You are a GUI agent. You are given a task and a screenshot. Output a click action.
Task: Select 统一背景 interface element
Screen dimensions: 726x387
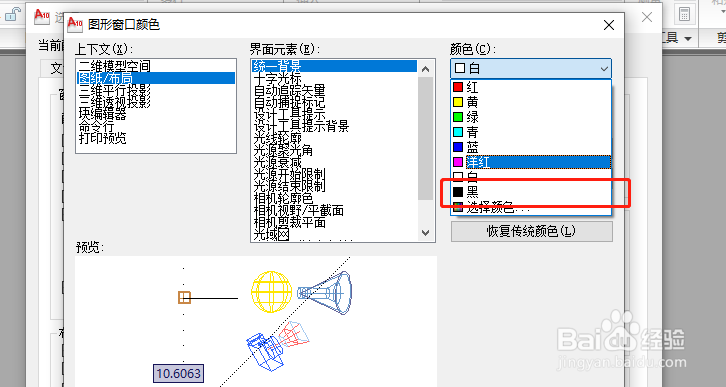(x=334, y=66)
